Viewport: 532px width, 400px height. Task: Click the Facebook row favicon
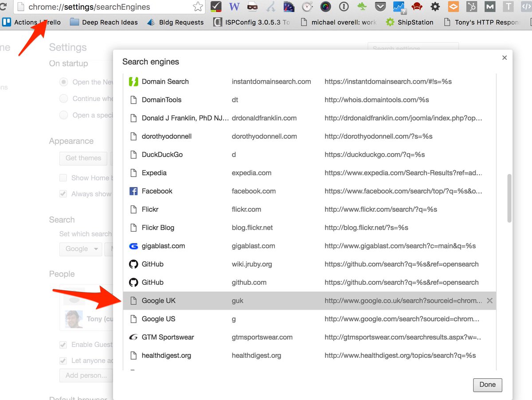(133, 191)
